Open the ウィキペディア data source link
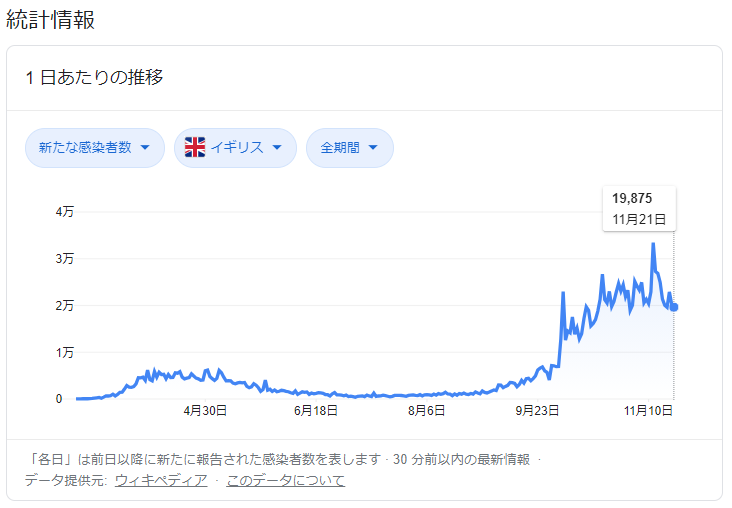The width and height of the screenshot is (732, 508). (x=161, y=480)
